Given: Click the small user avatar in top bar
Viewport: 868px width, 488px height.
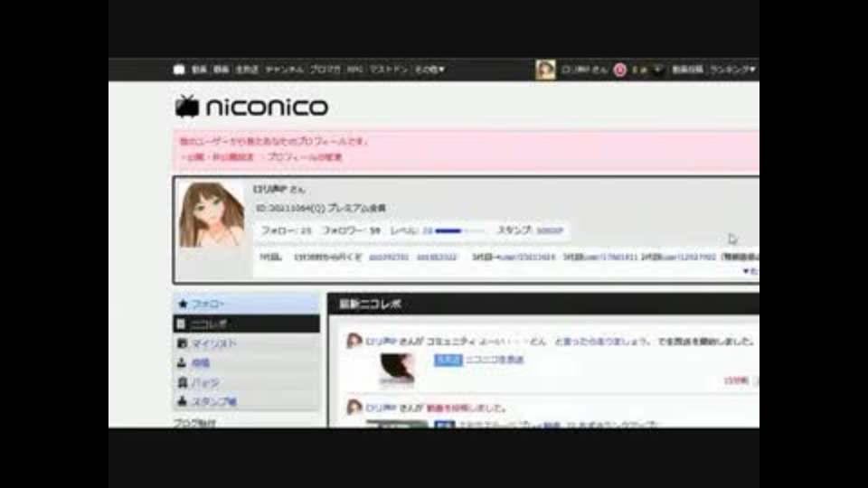Looking at the screenshot, I should tap(545, 70).
